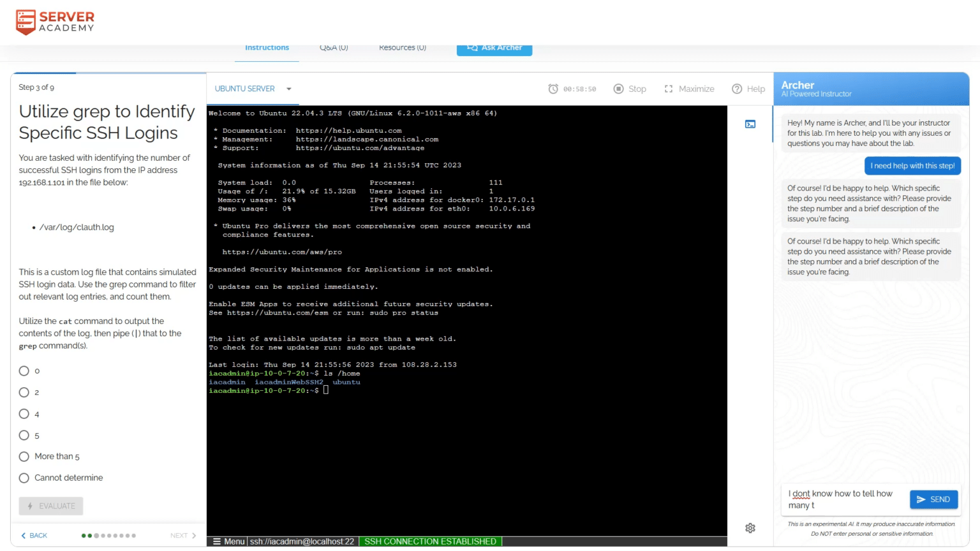980x551 pixels.
Task: Switch to the Instructions tab
Action: 267,48
